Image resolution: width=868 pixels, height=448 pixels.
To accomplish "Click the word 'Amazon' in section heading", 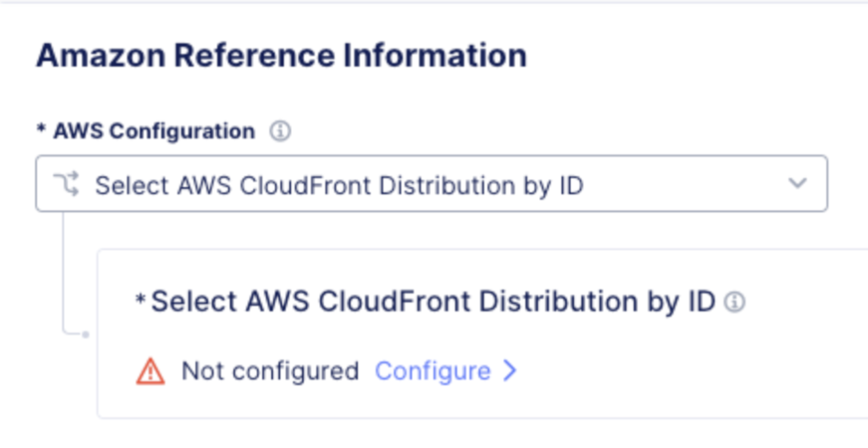I will pos(100,55).
